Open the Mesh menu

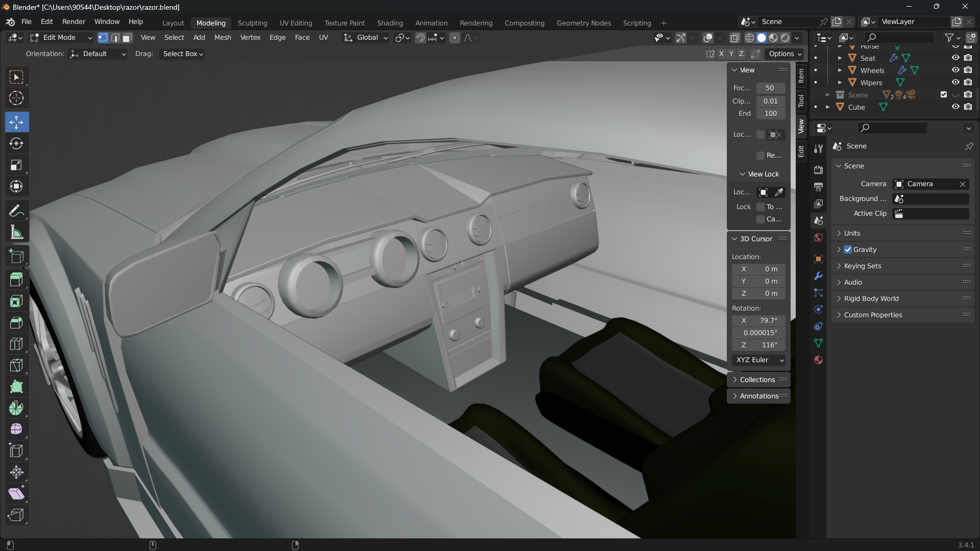click(223, 38)
